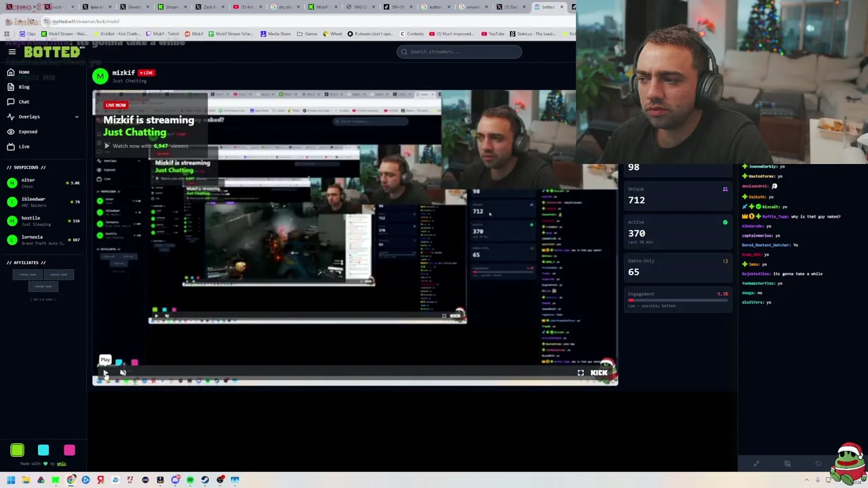Open the hamburger menu beside BOTTED logo
Viewport: 868px width, 488px height.
point(12,52)
